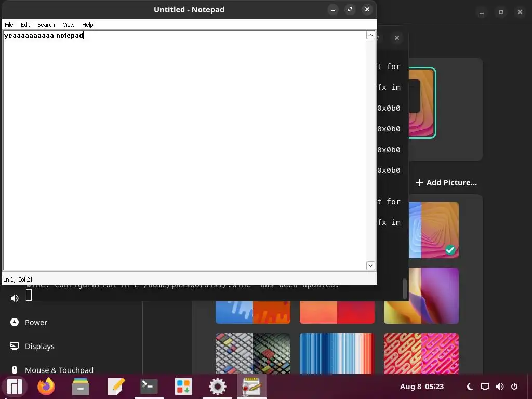Image resolution: width=532 pixels, height=399 pixels.
Task: Close the terminal window behind Notepad
Action: (x=396, y=38)
